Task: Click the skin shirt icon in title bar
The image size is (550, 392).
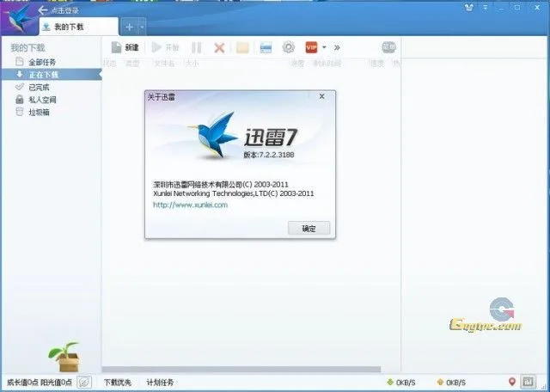Action: (469, 8)
